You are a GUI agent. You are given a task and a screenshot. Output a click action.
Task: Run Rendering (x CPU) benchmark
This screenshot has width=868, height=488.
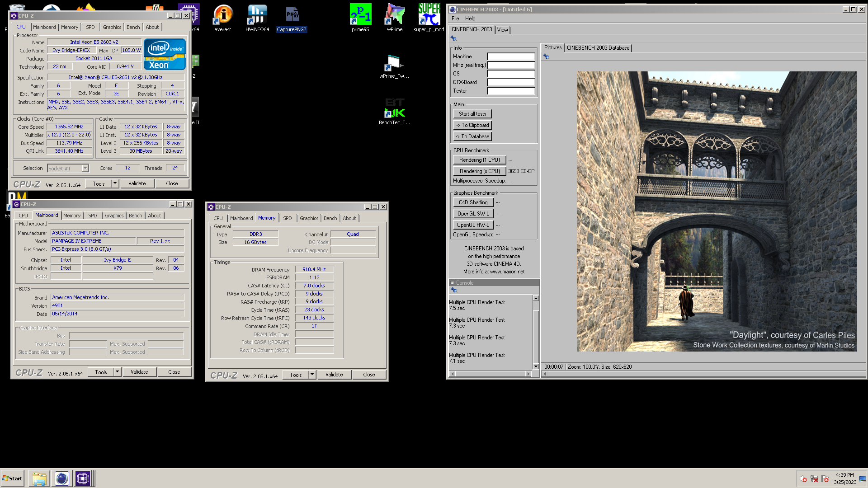click(480, 171)
